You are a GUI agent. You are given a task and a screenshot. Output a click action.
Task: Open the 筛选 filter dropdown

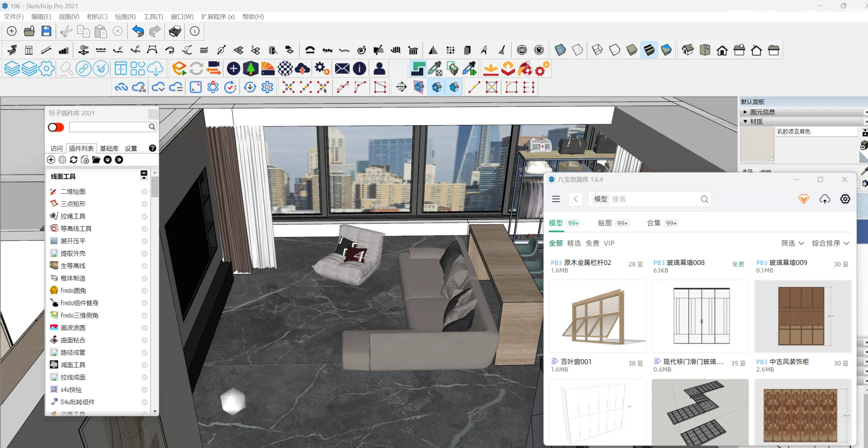click(792, 243)
